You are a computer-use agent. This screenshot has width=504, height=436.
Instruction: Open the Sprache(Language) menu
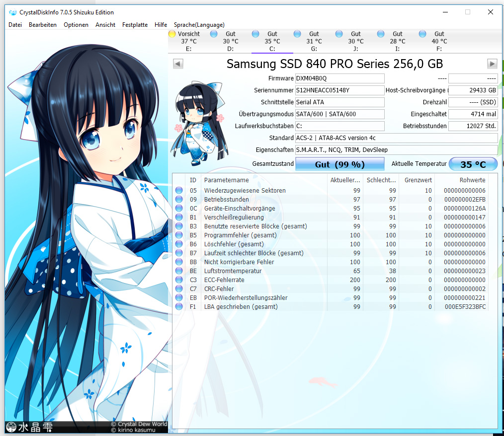point(199,25)
